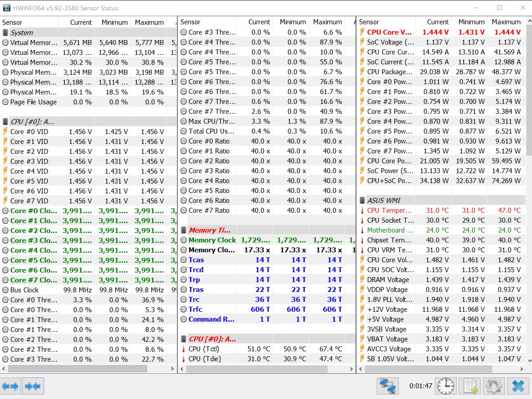Viewport: 532px width, 399px height.
Task: Start logging with the sheet-plus icon
Action: 470,386
